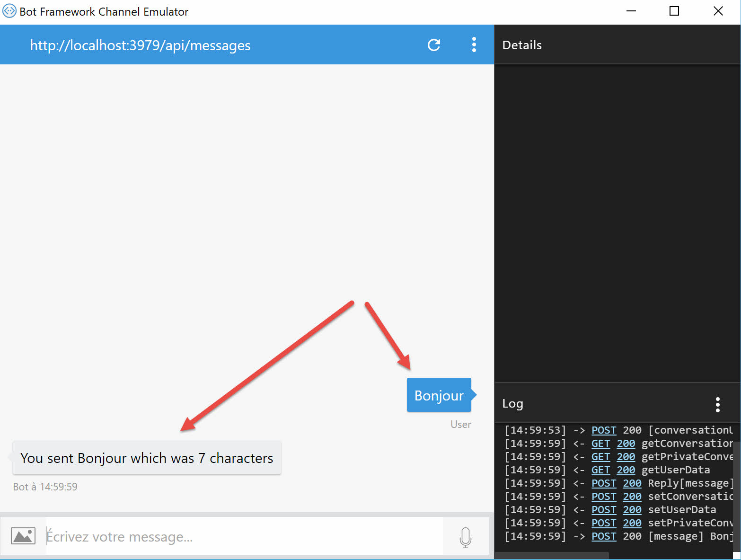
Task: Expand the Details panel header
Action: click(x=522, y=45)
